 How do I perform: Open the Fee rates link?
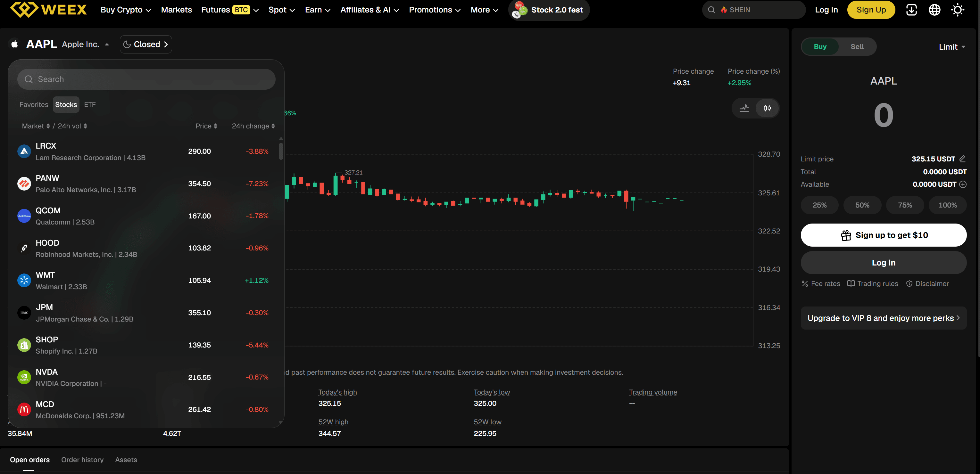click(x=821, y=283)
